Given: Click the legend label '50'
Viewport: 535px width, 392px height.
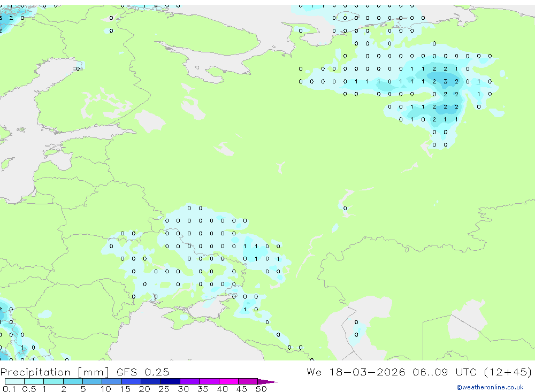Looking at the screenshot, I should pos(261,389).
